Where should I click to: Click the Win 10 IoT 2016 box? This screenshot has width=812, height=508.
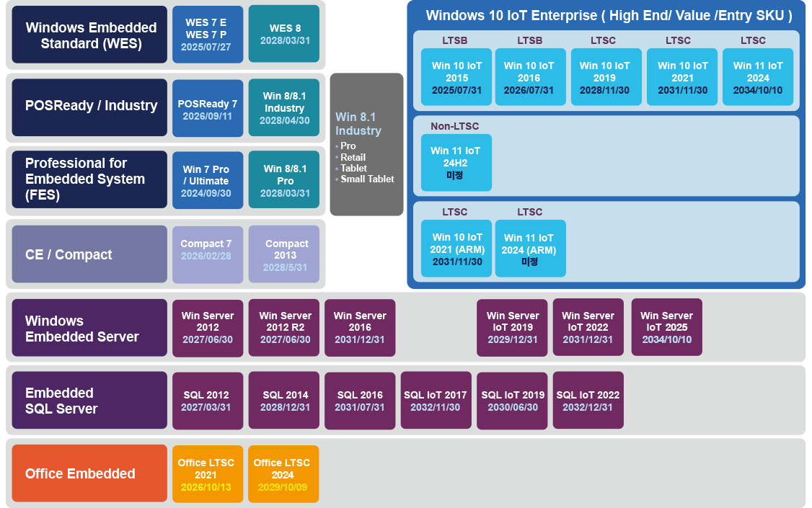(530, 77)
